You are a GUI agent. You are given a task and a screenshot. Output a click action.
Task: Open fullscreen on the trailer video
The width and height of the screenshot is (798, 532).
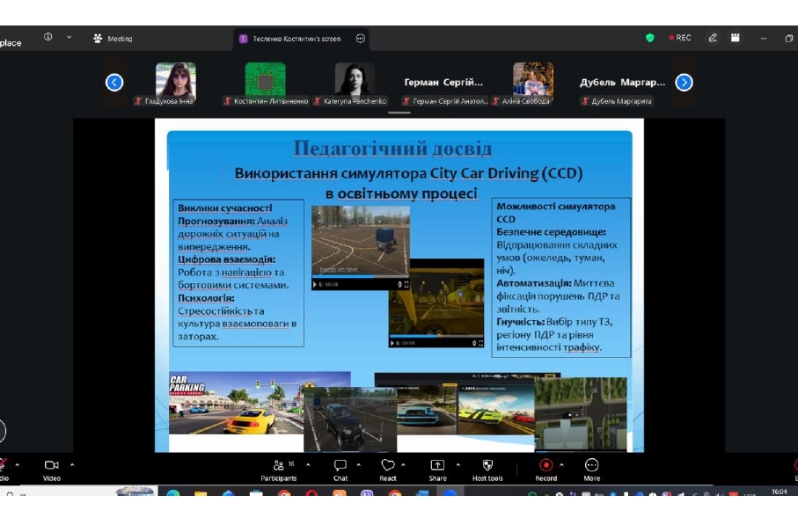[x=406, y=284]
